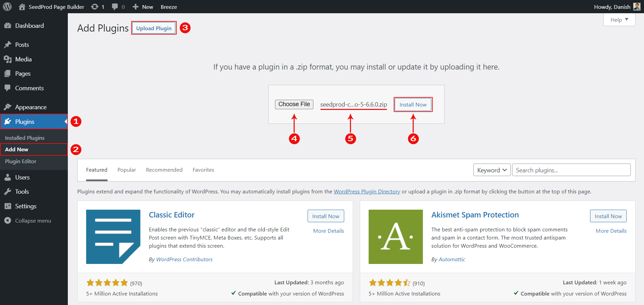Open More Details for Classic Editor
Viewport: 644px width, 305px height.
(x=329, y=231)
